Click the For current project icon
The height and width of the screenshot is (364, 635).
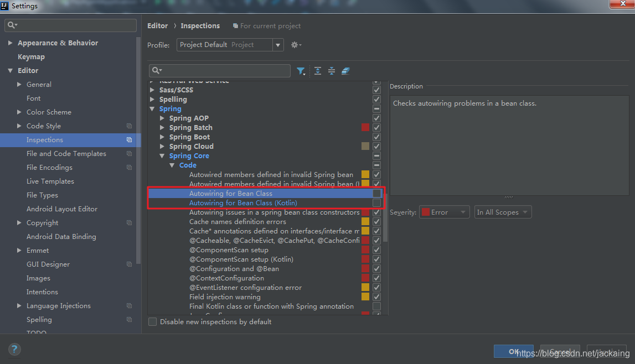coord(235,26)
